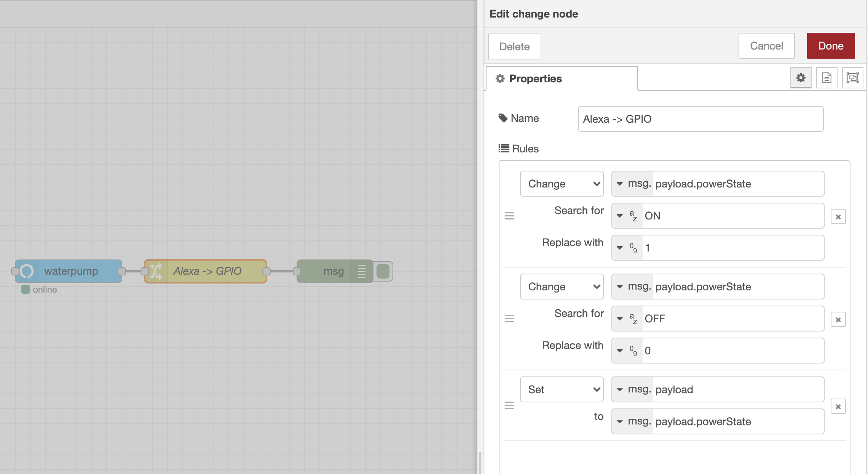Click the switch icon on Alexa -> GPIO node
868x474 pixels.
click(156, 271)
